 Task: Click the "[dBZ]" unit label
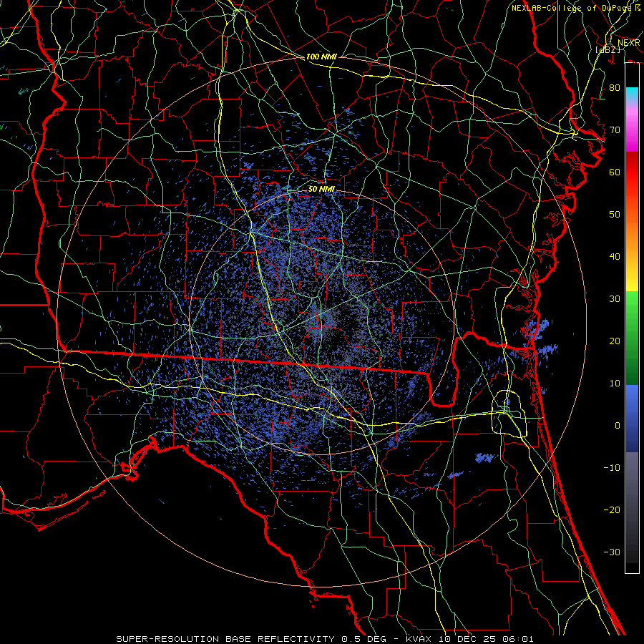point(608,50)
